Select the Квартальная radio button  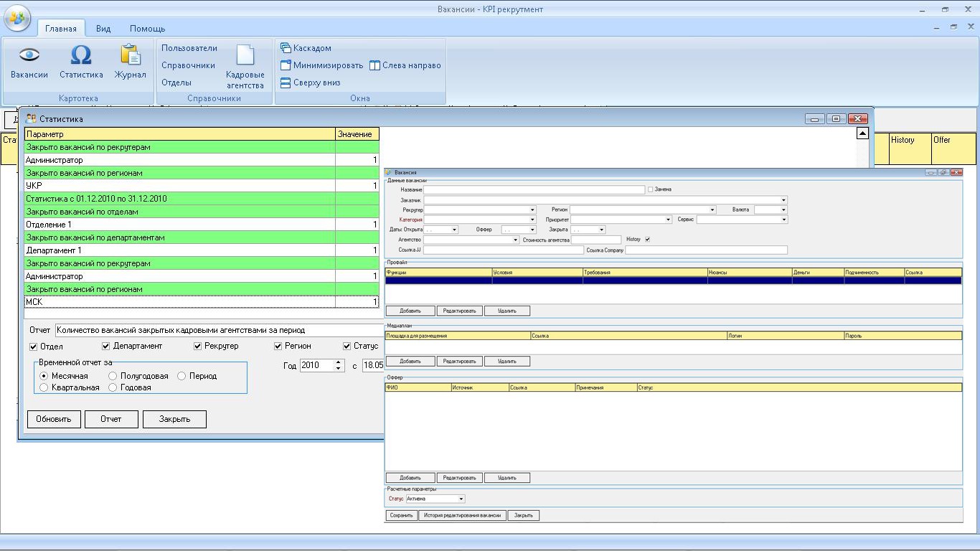click(x=44, y=387)
